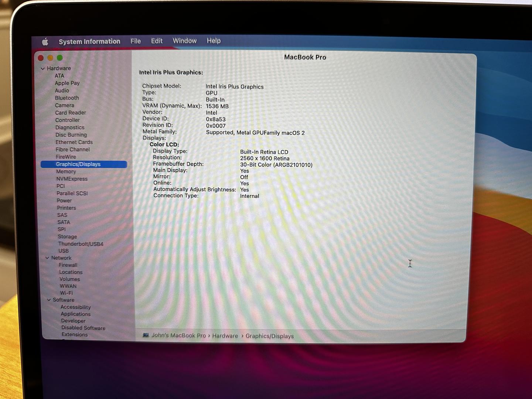Open the Help menu
Image resolution: width=532 pixels, height=399 pixels.
click(214, 41)
